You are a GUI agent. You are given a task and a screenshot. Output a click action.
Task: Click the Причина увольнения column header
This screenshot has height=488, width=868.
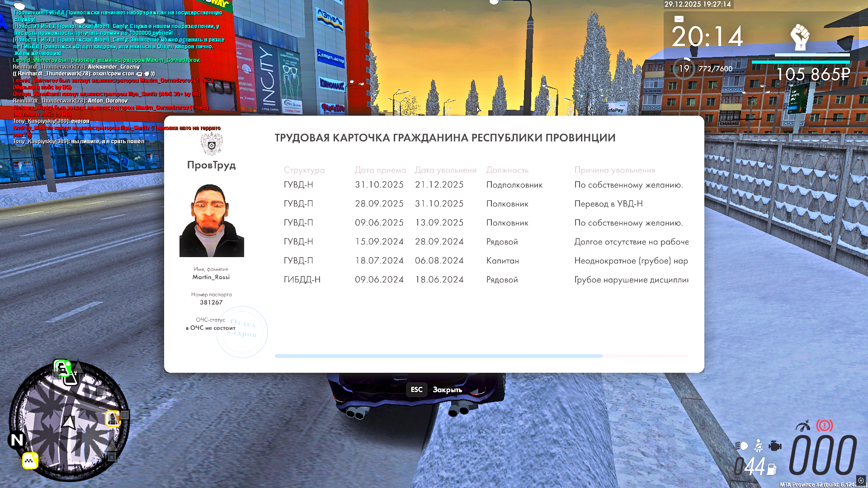tap(614, 170)
